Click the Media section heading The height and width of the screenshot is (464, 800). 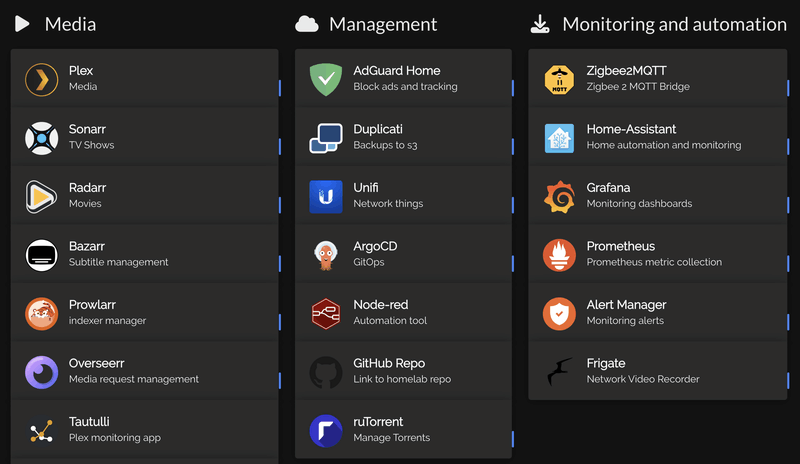70,24
